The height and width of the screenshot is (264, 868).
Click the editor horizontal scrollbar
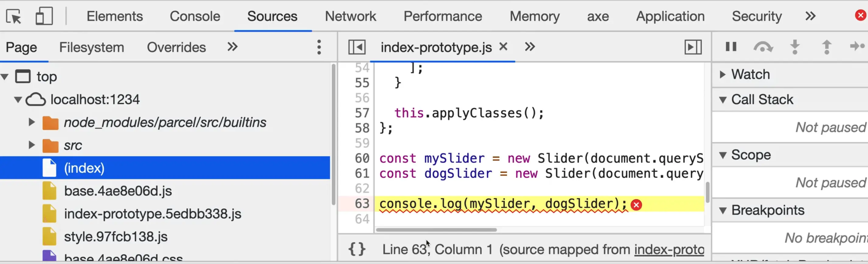(436, 230)
